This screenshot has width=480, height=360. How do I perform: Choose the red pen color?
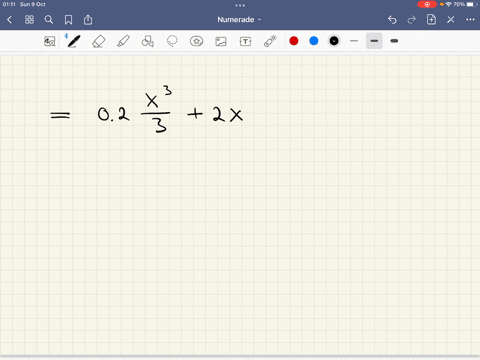coord(294,41)
